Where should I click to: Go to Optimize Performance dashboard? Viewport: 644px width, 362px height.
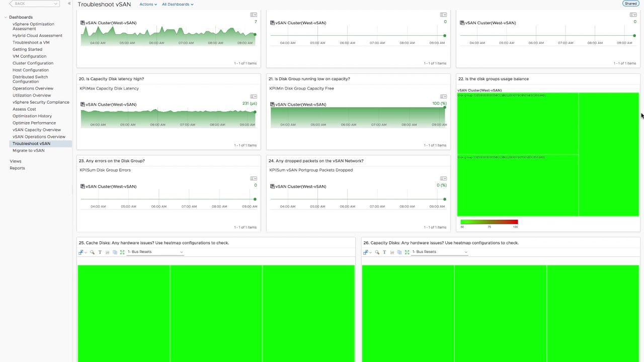click(x=34, y=123)
